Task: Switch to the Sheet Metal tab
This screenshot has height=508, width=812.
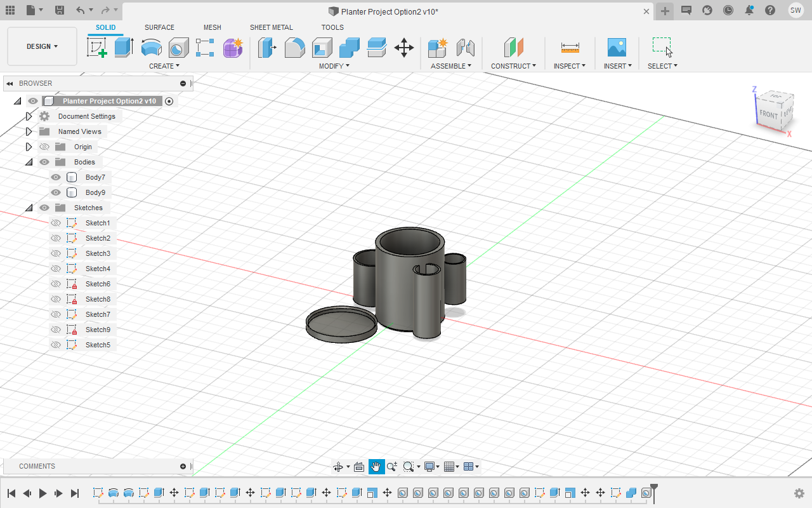Action: 272,27
